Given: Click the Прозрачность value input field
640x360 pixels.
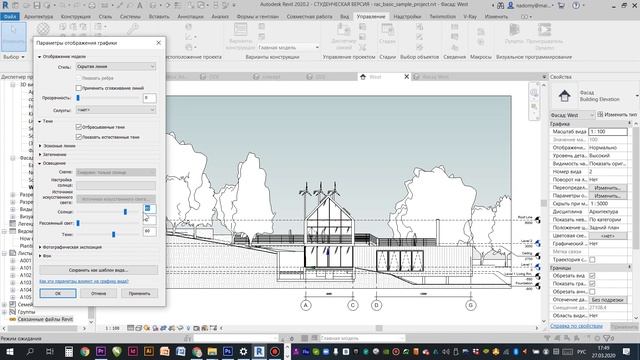Looking at the screenshot, I should (x=149, y=98).
